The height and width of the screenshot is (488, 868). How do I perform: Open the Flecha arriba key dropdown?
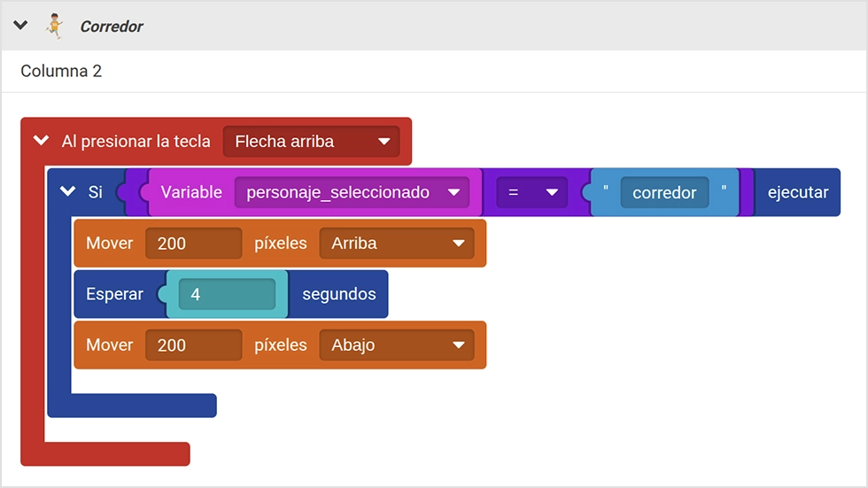coord(312,142)
